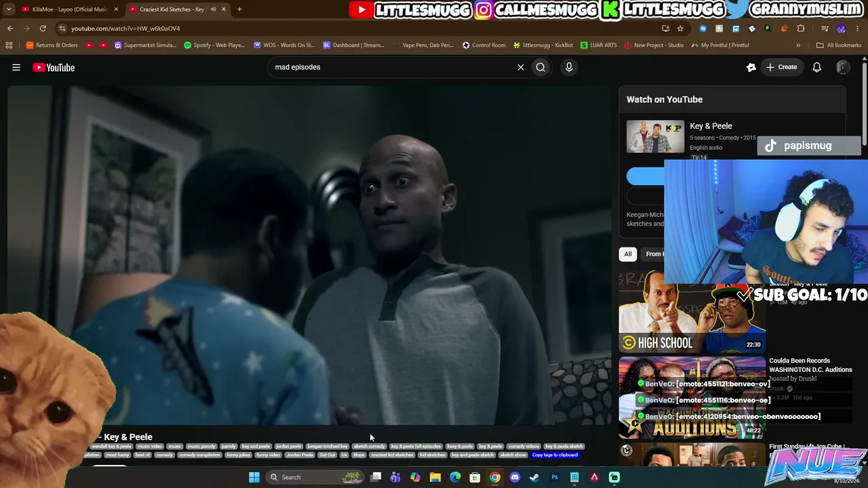Go to the YouTube home logo
The image size is (868, 488).
(x=54, y=67)
